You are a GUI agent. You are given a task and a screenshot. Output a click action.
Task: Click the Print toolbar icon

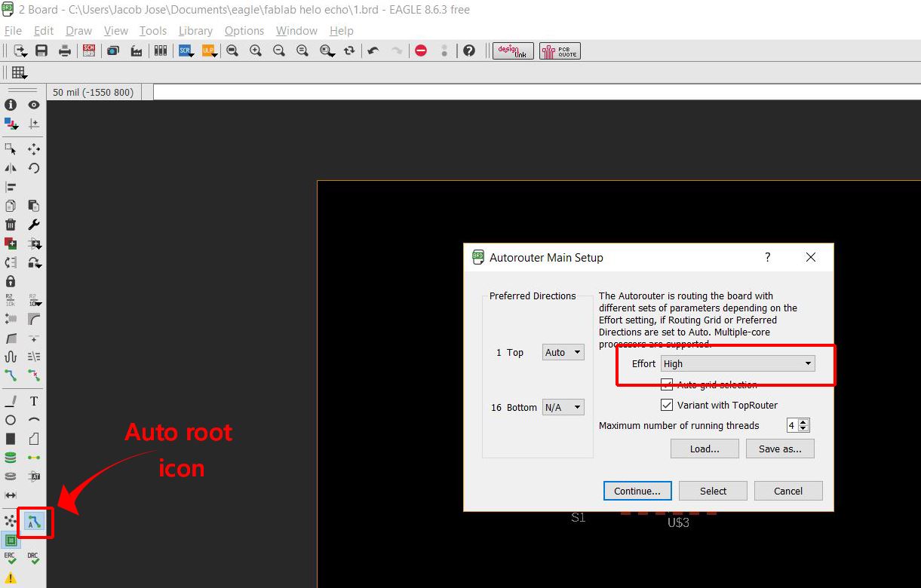[x=65, y=51]
